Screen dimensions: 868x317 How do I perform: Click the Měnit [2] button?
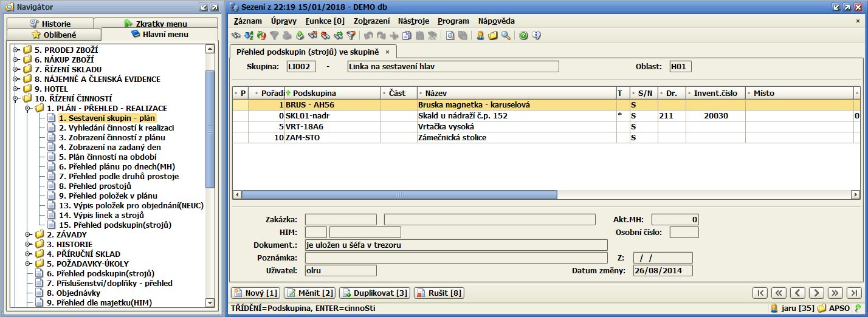310,293
